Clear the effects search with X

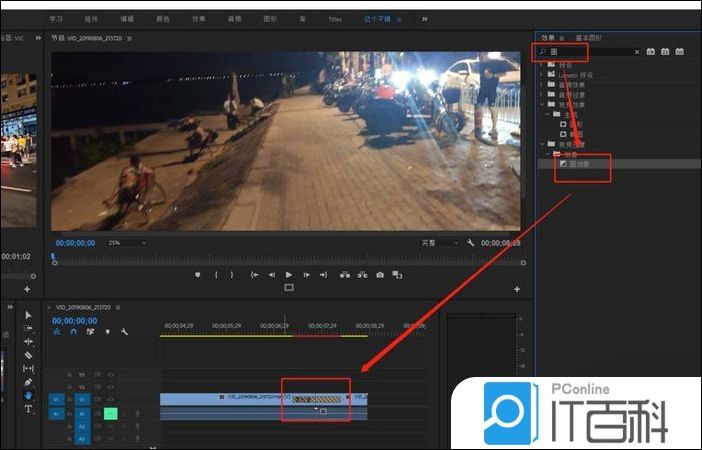point(637,51)
